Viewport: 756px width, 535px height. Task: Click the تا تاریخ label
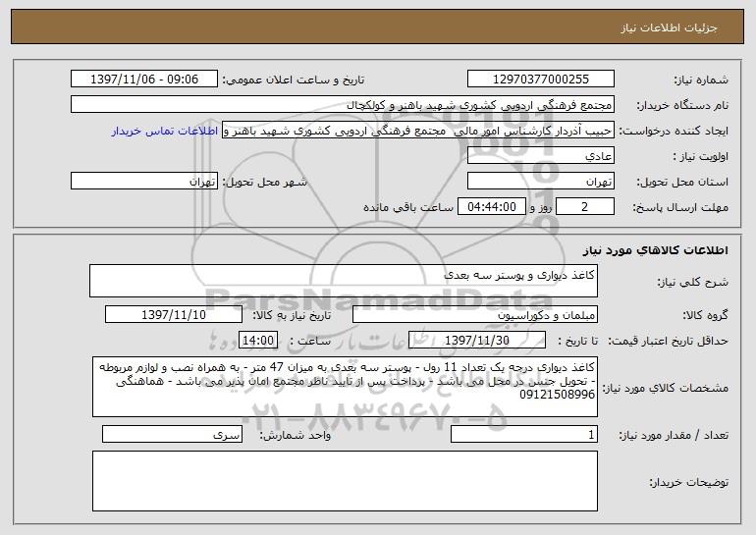[578, 341]
